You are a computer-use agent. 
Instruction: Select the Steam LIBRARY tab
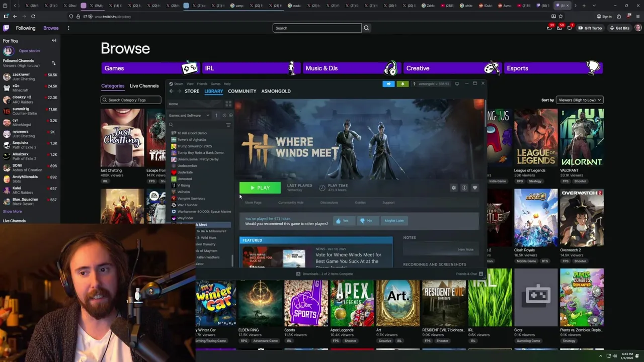click(x=213, y=91)
